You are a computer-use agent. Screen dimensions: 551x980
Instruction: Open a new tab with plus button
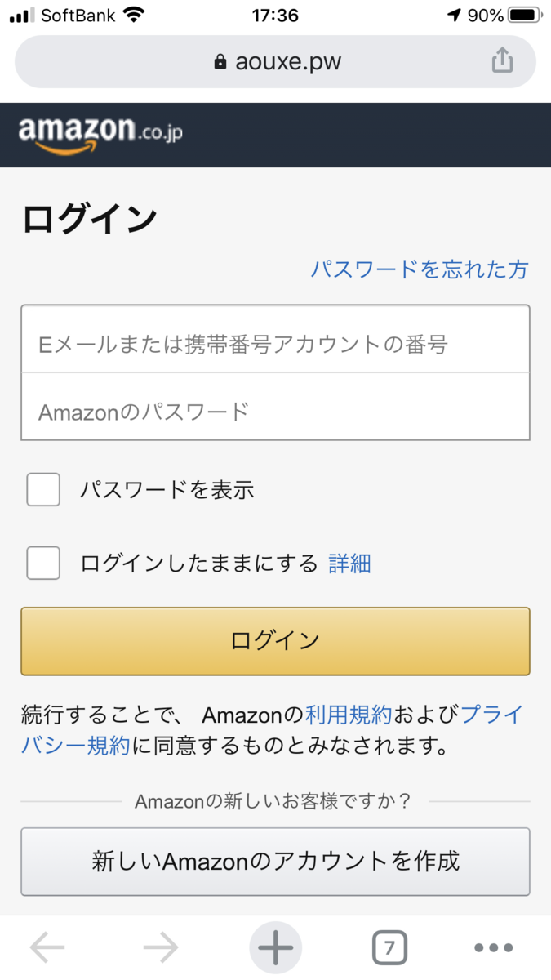[275, 947]
